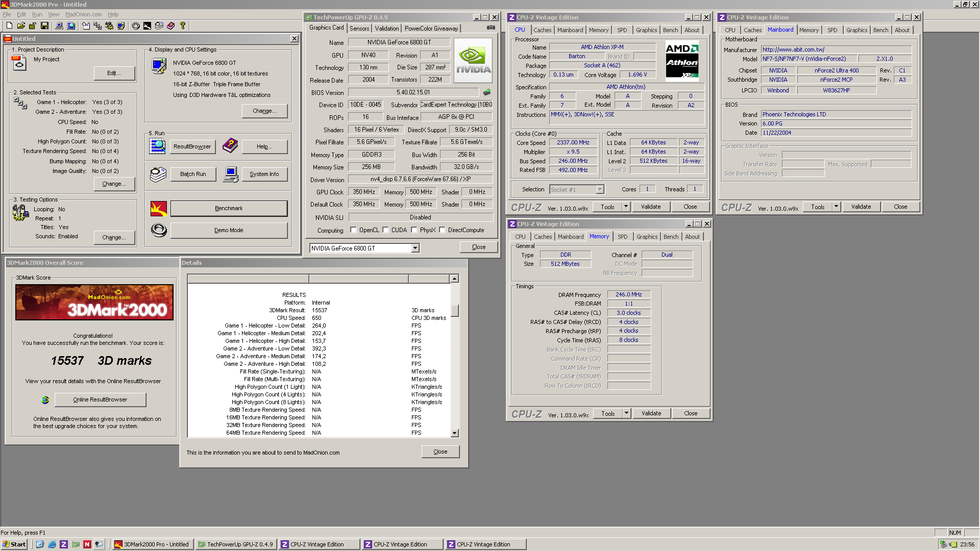Click the Display and CPU Settings toolbar icon

tap(121, 26)
